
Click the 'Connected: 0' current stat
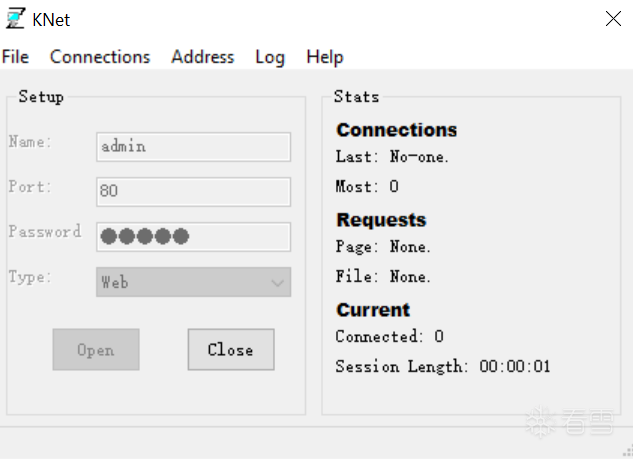pos(389,337)
